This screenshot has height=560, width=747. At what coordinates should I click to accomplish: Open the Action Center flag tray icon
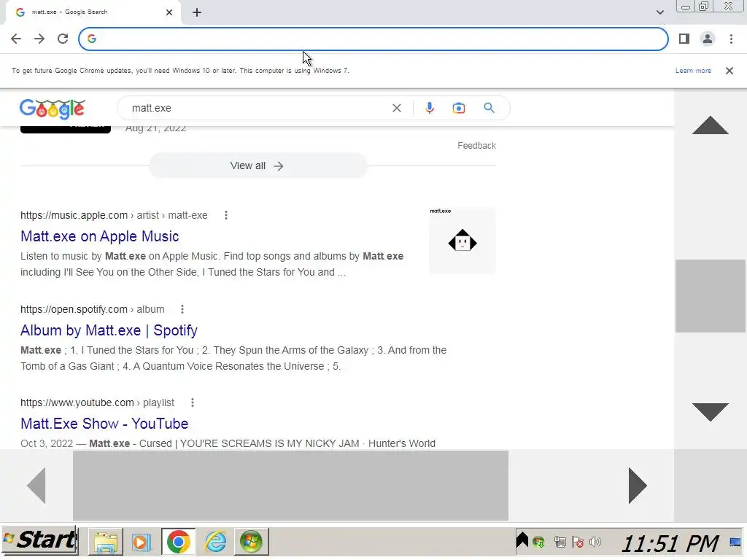[x=578, y=542]
